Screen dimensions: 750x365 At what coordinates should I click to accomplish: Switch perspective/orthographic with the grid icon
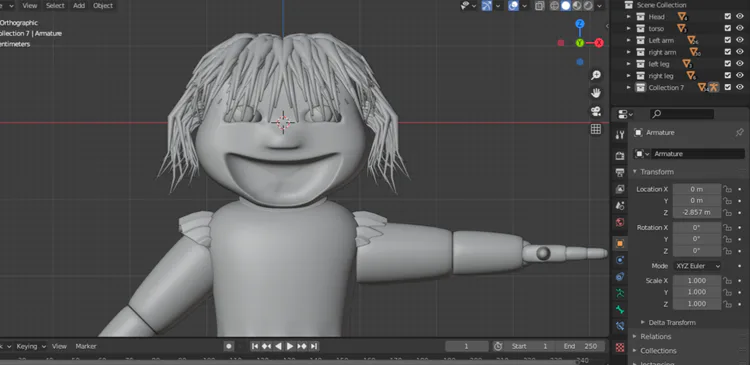pos(596,129)
